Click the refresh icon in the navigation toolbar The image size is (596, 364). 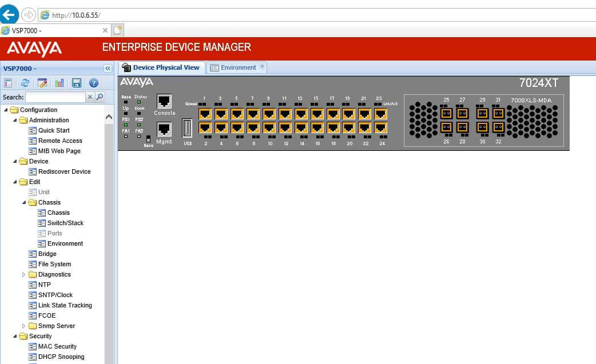25,83
